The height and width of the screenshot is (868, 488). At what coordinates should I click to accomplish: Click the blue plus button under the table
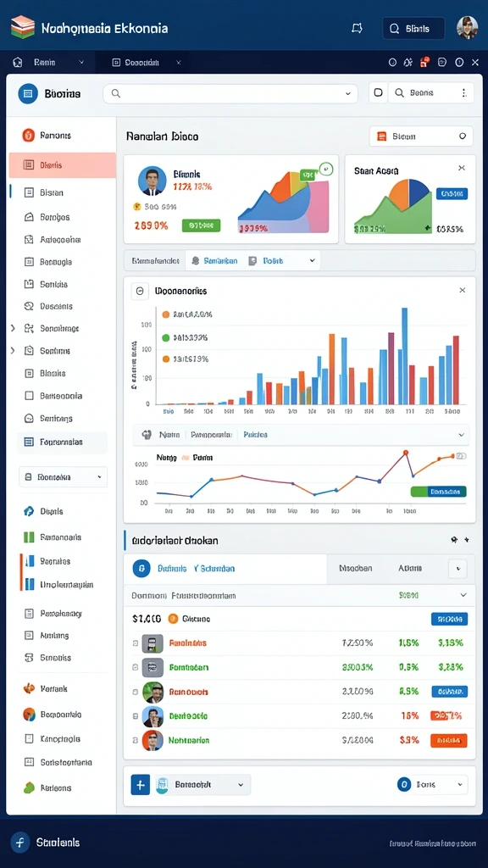pyautogui.click(x=141, y=784)
